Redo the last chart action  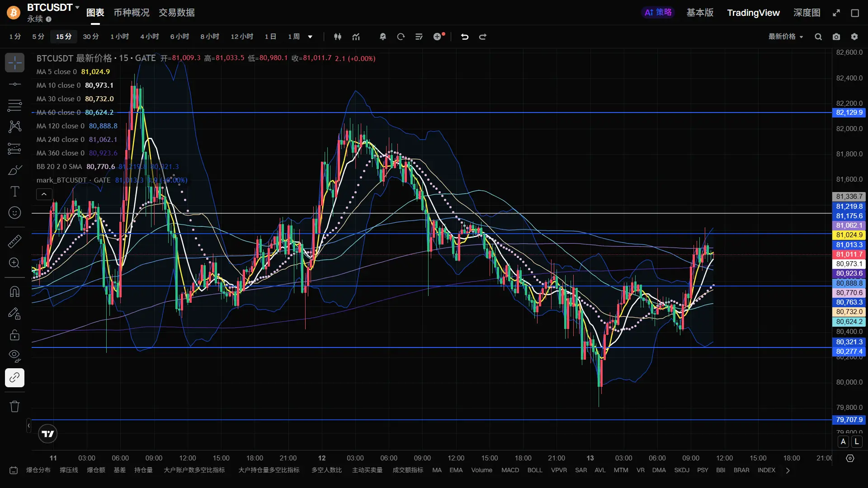(x=483, y=37)
